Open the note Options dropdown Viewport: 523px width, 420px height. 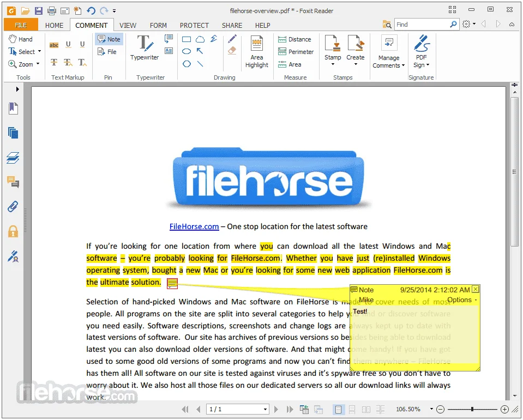[x=462, y=300]
